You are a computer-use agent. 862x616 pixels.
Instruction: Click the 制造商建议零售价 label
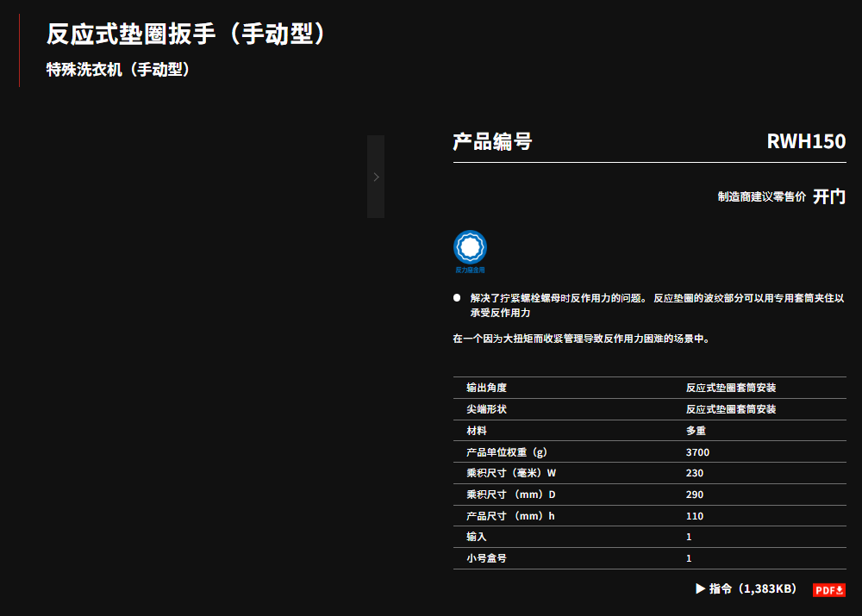(x=762, y=196)
